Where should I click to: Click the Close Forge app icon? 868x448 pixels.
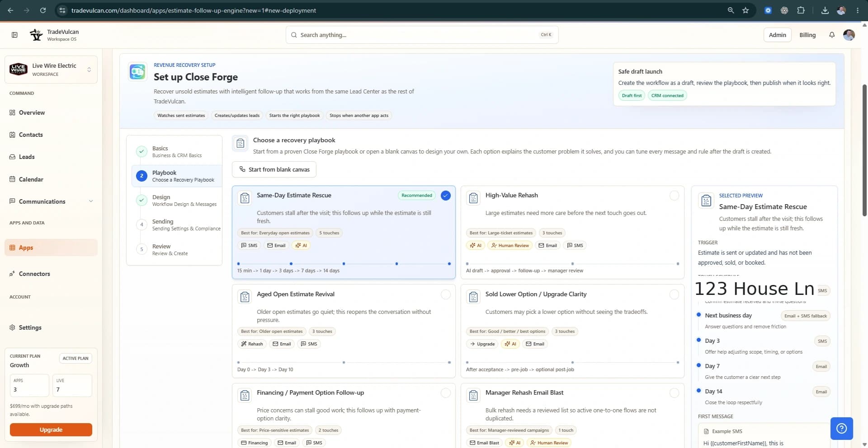(137, 71)
